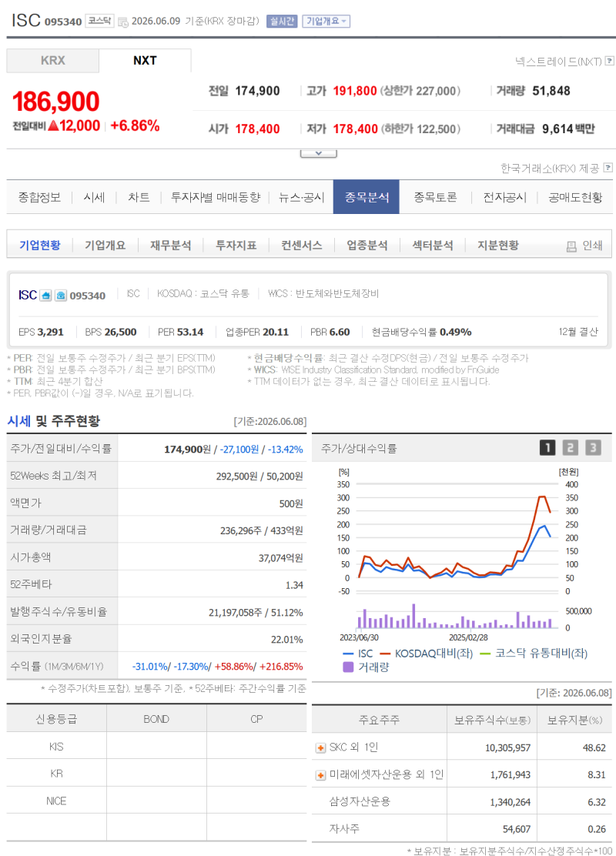Screen dimensions: 616x856
Task: Click the current price 186,900
Action: point(55,102)
